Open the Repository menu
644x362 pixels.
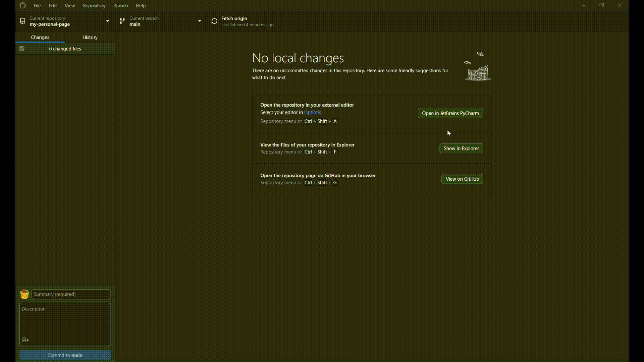click(94, 5)
